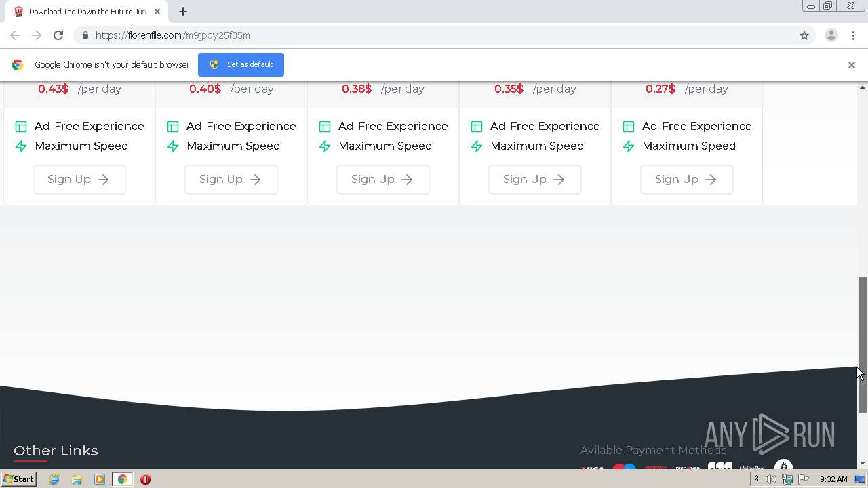Click Sign Up under the 0.43$ plan
This screenshot has height=488, width=868.
(79, 180)
